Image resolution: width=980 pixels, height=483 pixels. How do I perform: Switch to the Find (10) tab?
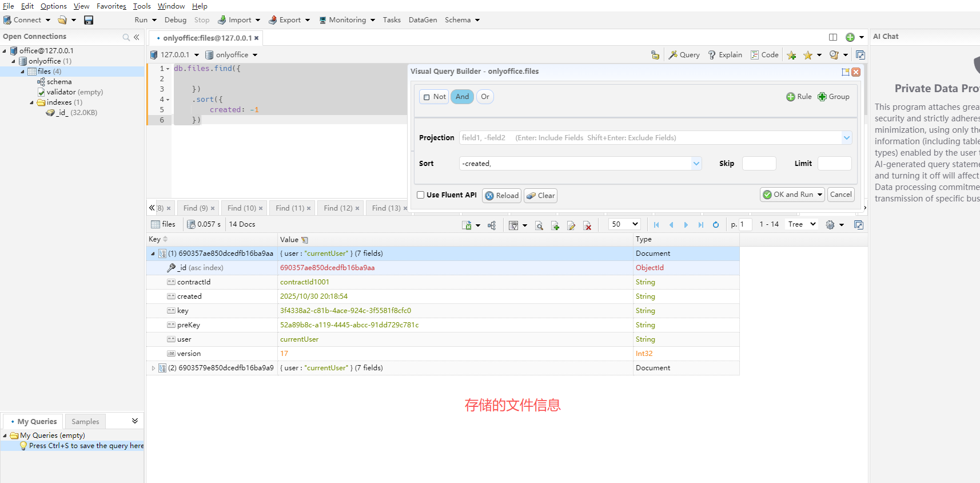(x=245, y=208)
